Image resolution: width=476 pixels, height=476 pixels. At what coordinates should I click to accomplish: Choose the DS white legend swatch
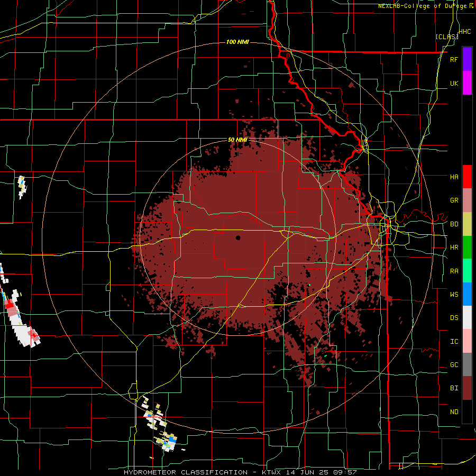tap(467, 317)
